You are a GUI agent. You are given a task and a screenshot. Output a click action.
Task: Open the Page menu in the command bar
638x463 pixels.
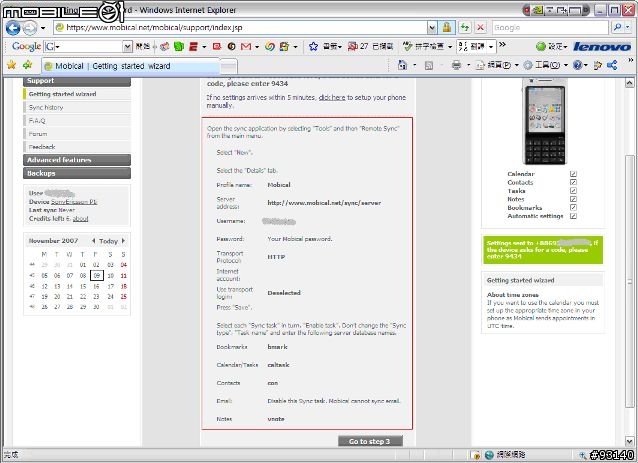coord(497,66)
